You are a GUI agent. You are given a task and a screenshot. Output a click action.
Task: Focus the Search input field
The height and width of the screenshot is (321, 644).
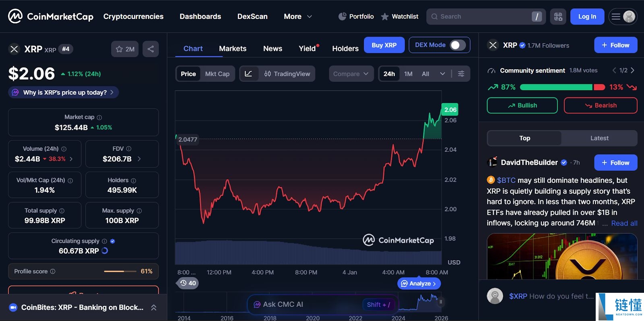click(x=486, y=17)
